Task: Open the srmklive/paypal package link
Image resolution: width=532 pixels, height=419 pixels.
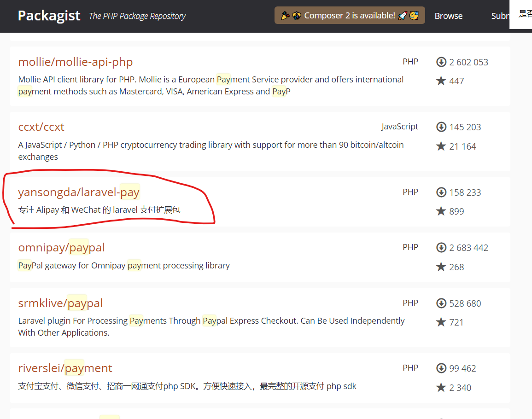Action: 60,303
